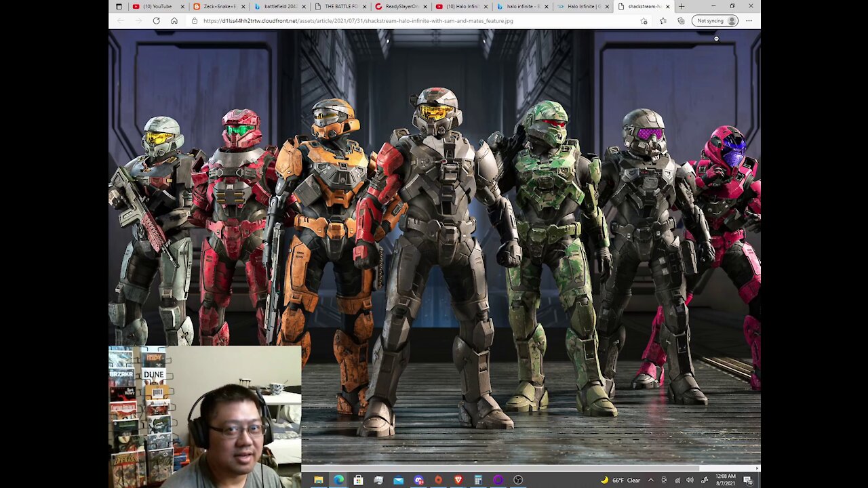Open the tab actions menu icon in Edge
The height and width of the screenshot is (488, 868).
[119, 6]
